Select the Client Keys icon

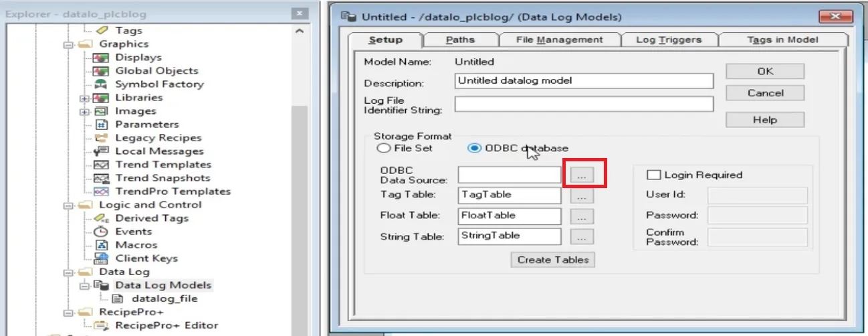point(102,258)
